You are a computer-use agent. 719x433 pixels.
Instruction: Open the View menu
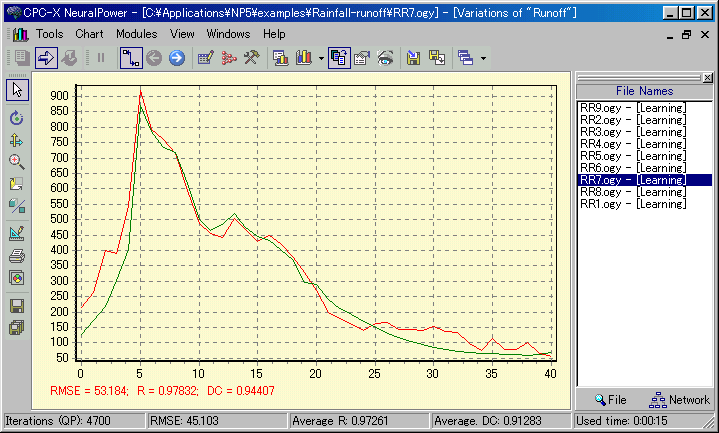click(x=182, y=34)
